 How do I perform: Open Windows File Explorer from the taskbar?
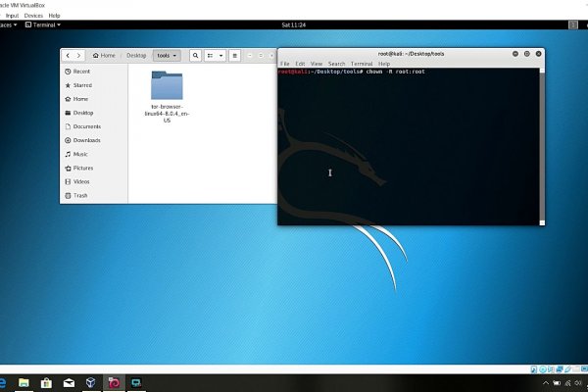click(24, 382)
